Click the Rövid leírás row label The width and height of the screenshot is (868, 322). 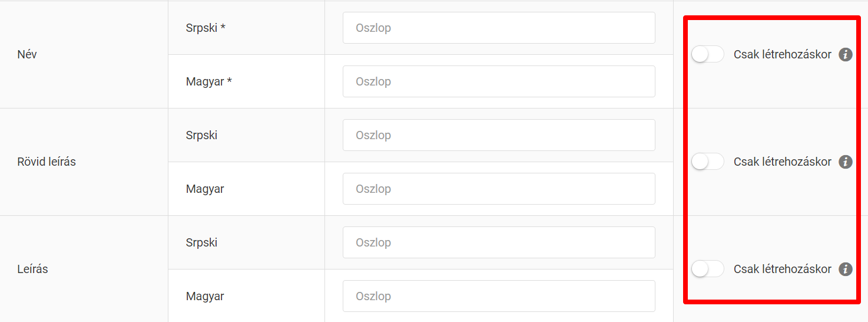tap(47, 162)
